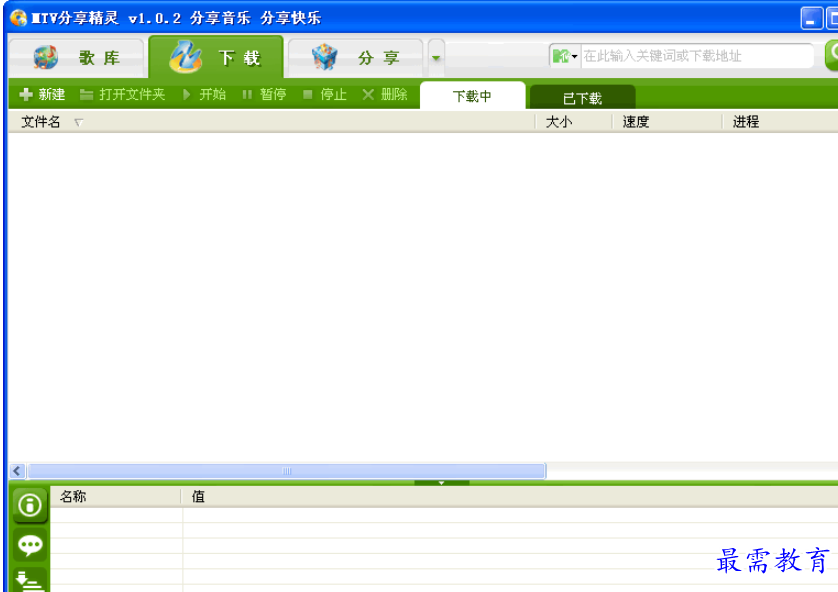The width and height of the screenshot is (838, 592).
Task: Stop download with 停止 button
Action: pos(325,95)
